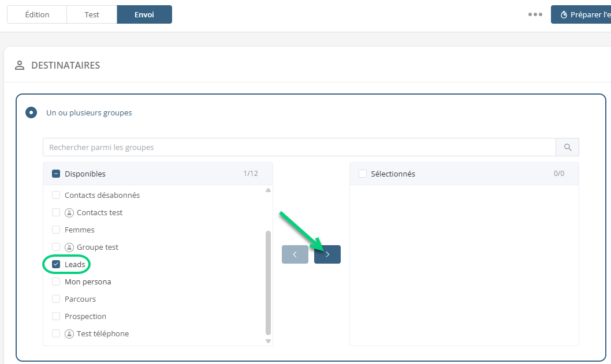Click the '0/0' selected count
Image resolution: width=611 pixels, height=364 pixels.
click(x=559, y=173)
